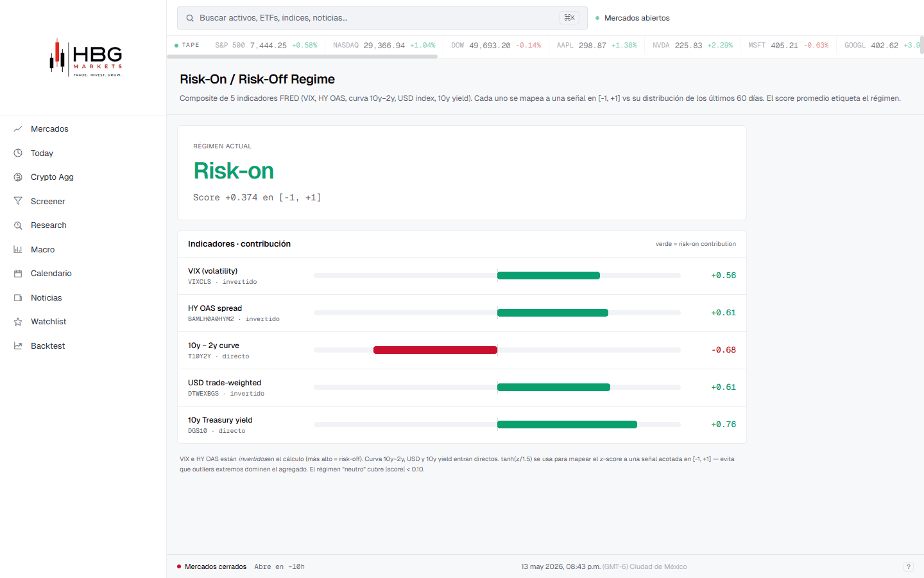Select the Macro bar chart icon
The image size is (924, 578).
click(x=18, y=250)
